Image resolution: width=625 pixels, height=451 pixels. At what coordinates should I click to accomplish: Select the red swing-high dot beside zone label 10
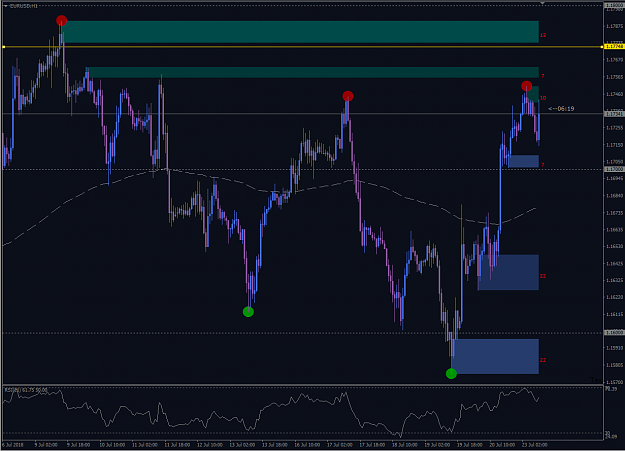click(526, 86)
